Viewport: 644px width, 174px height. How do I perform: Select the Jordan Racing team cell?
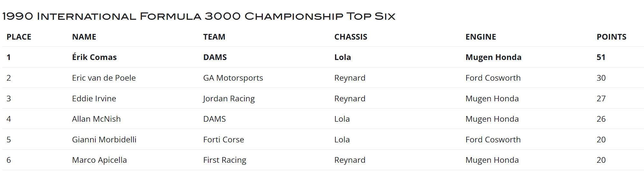click(x=229, y=99)
